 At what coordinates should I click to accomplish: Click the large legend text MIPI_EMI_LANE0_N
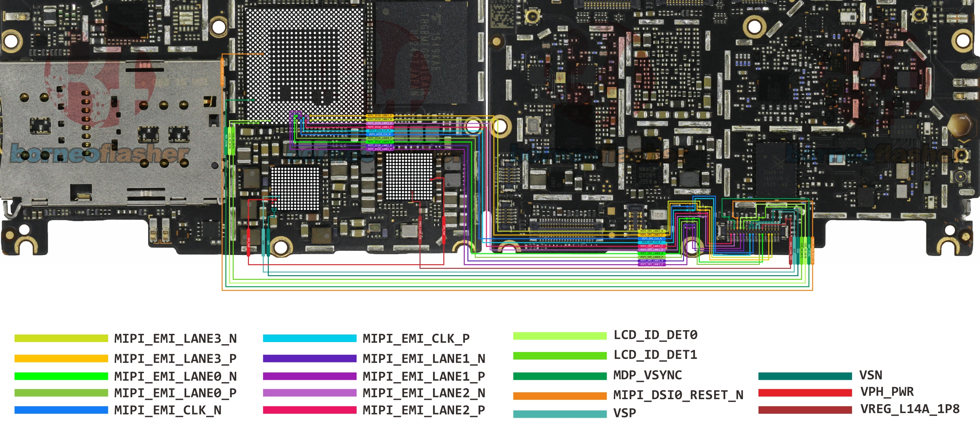point(175,376)
